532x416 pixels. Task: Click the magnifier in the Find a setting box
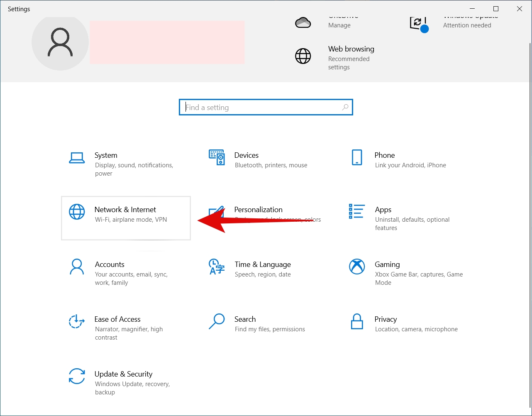[x=345, y=108]
